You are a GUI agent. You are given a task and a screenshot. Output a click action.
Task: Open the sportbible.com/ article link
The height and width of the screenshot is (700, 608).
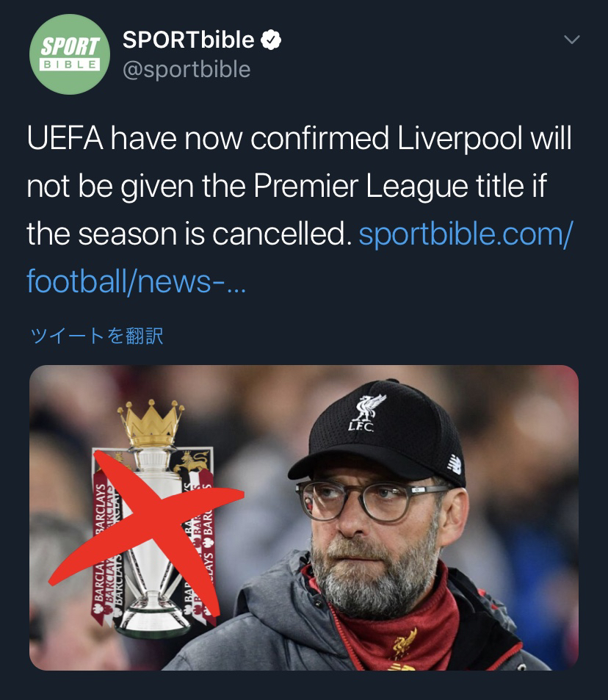pos(466,234)
